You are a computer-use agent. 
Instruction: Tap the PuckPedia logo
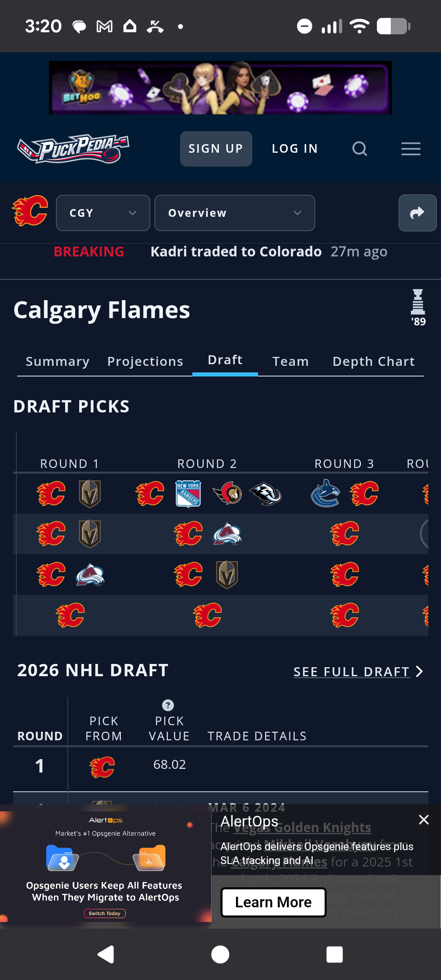pyautogui.click(x=73, y=149)
